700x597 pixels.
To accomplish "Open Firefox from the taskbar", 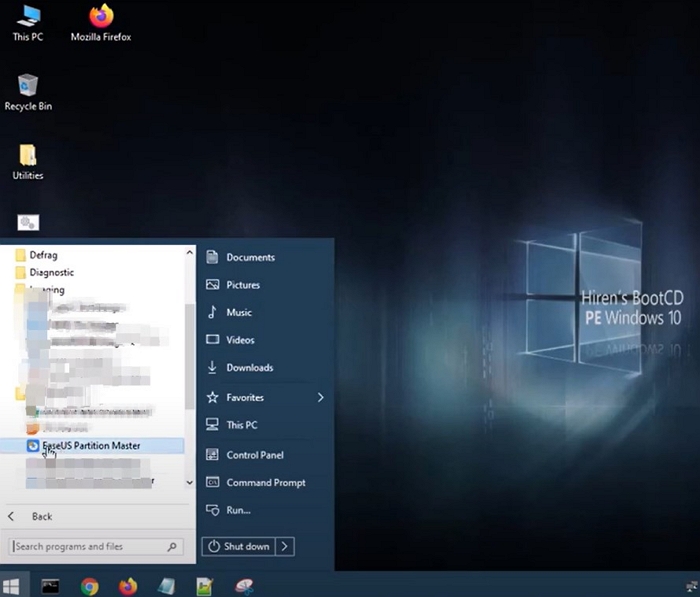I will 128,585.
